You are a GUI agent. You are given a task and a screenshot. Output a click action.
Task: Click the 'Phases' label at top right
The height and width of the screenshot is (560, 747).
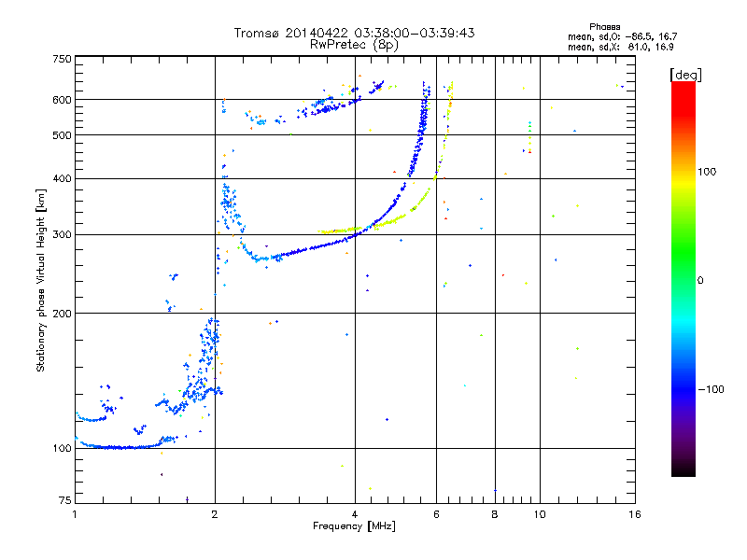coord(604,27)
